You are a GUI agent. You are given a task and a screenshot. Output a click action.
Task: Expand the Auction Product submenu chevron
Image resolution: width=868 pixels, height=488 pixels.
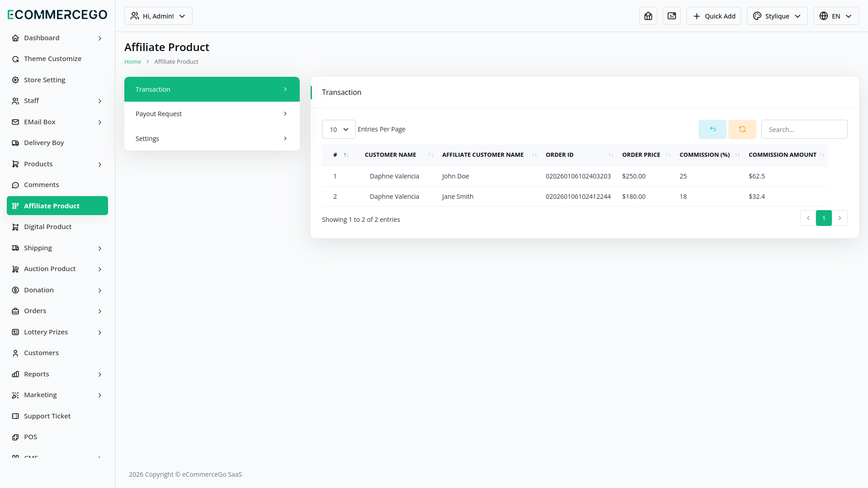[100, 269]
